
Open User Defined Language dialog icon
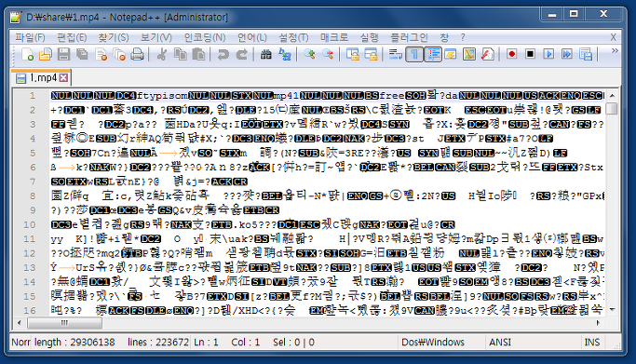[451, 54]
